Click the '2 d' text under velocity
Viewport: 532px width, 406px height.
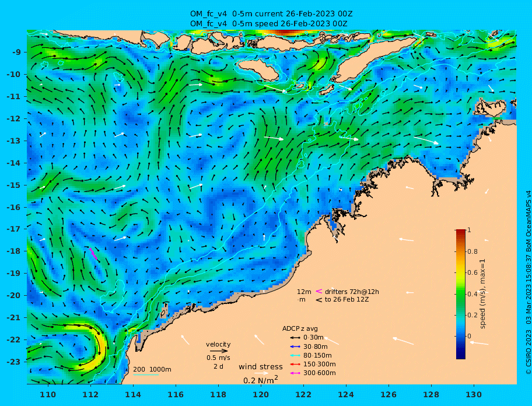(218, 367)
